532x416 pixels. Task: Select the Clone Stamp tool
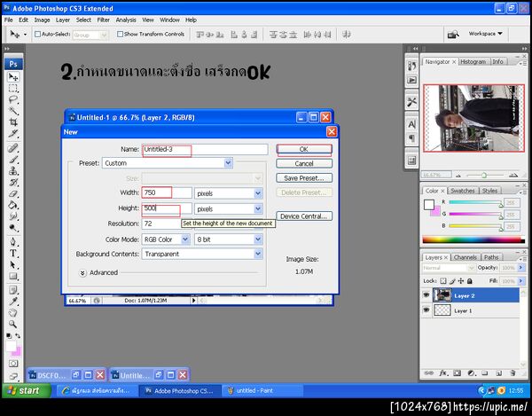tap(13, 170)
